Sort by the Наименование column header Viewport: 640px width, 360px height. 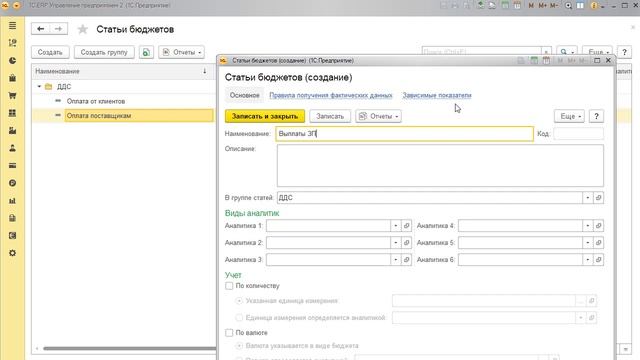point(122,71)
